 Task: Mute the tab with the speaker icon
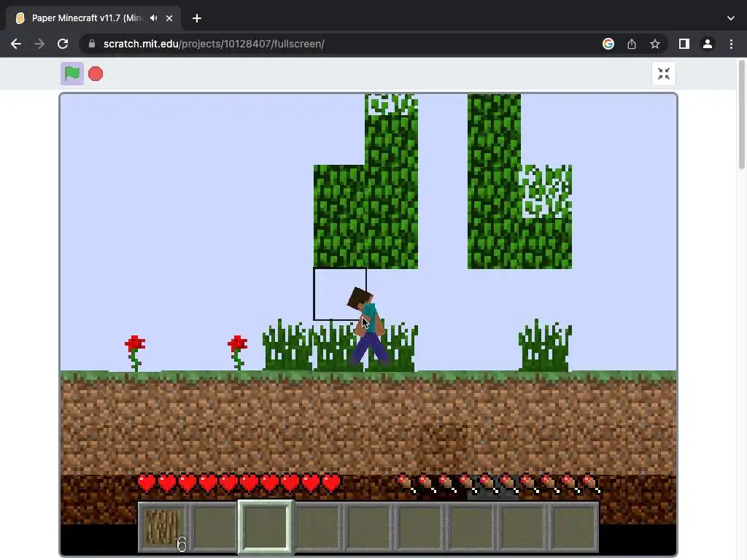(153, 18)
